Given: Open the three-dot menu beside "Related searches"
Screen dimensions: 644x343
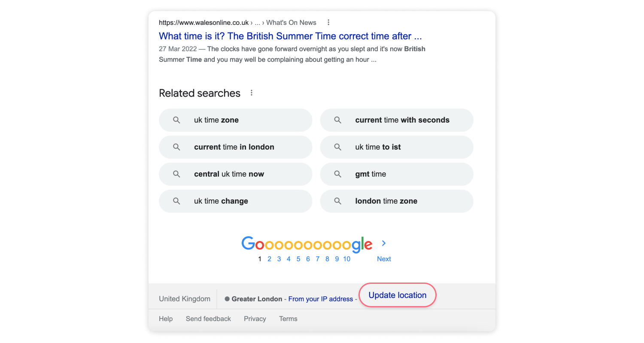Looking at the screenshot, I should pyautogui.click(x=251, y=92).
